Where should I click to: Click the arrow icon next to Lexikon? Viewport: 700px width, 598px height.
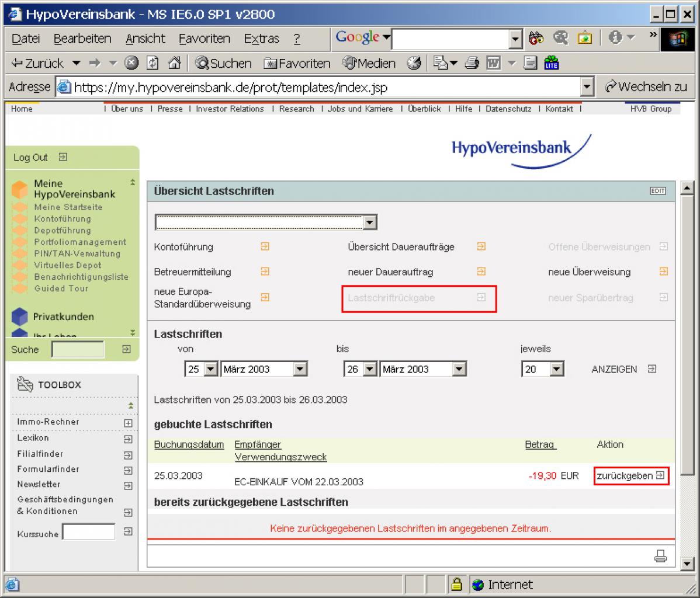point(128,439)
